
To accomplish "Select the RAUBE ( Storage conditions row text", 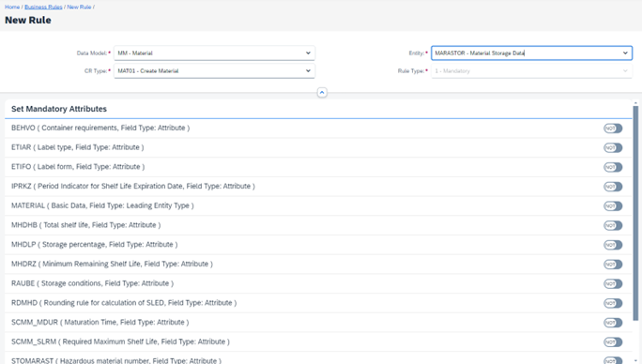I will [92, 283].
